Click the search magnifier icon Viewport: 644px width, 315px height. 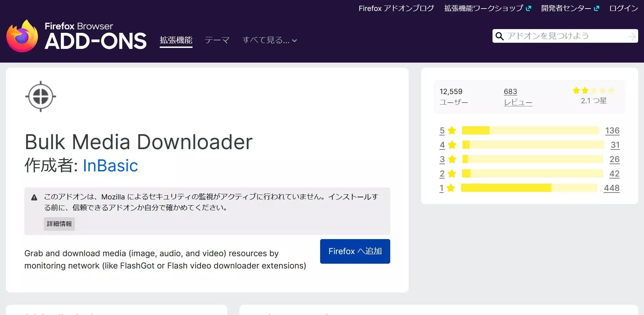tap(499, 36)
